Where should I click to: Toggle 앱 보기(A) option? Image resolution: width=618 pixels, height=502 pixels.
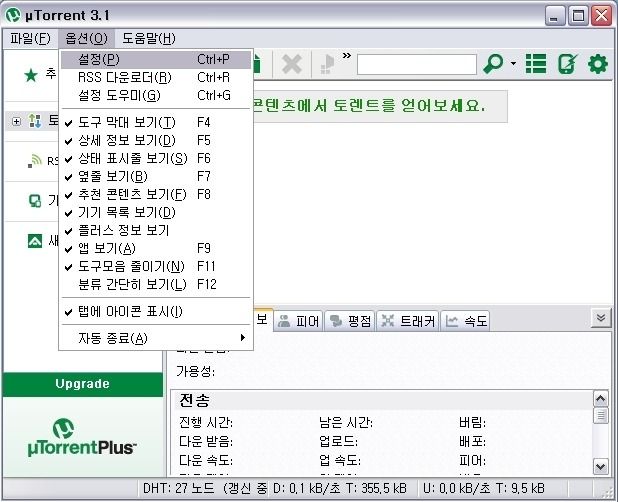(x=156, y=249)
